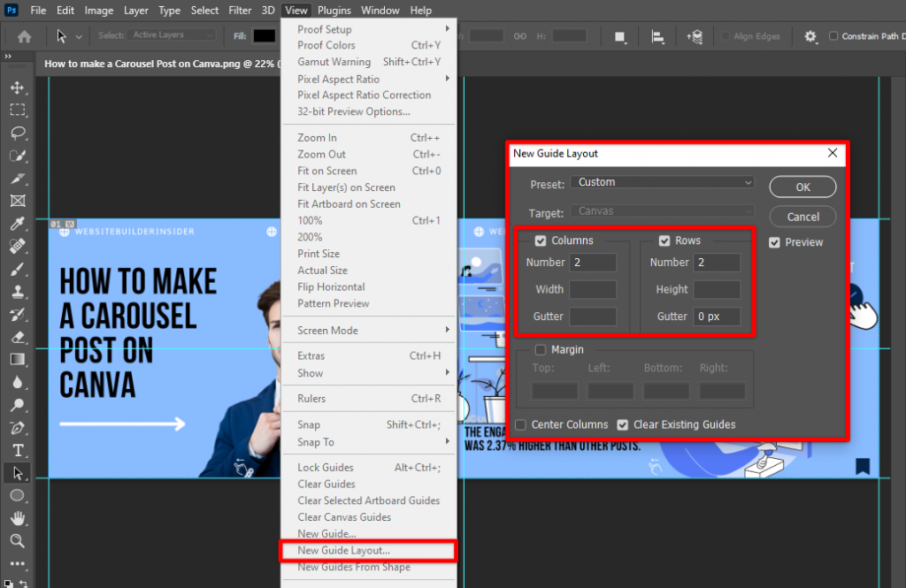Activate the Clone Stamp tool
Image resolution: width=906 pixels, height=588 pixels.
pyautogui.click(x=19, y=292)
